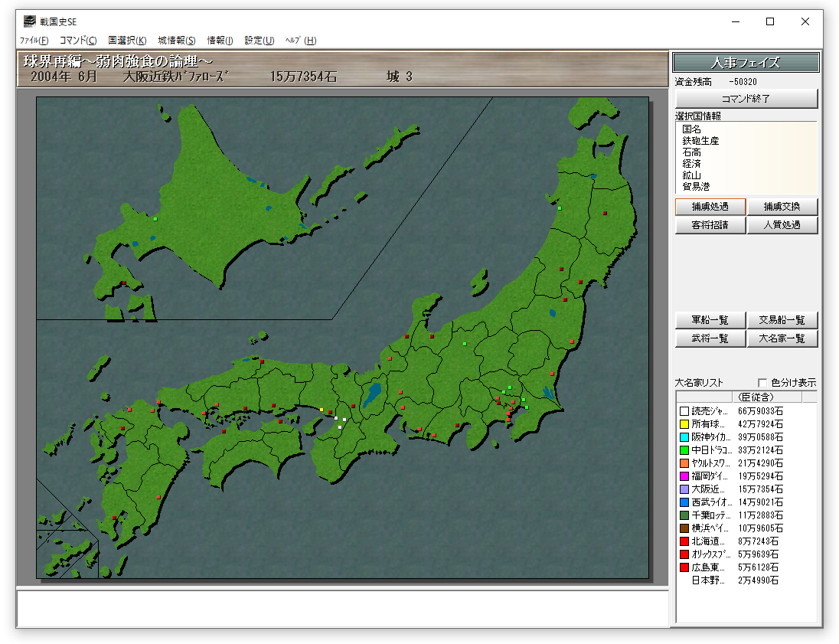
Task: Open the ファイル(F) menu
Action: coord(34,41)
